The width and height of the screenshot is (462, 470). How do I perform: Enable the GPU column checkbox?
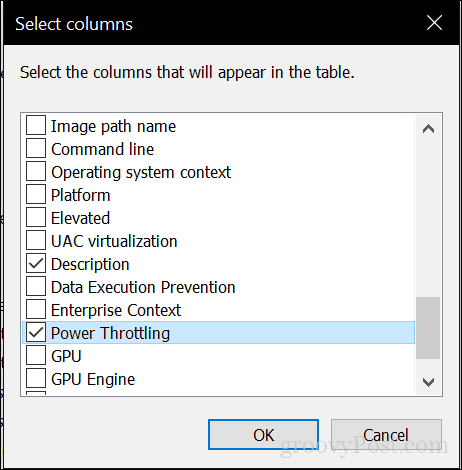36,355
